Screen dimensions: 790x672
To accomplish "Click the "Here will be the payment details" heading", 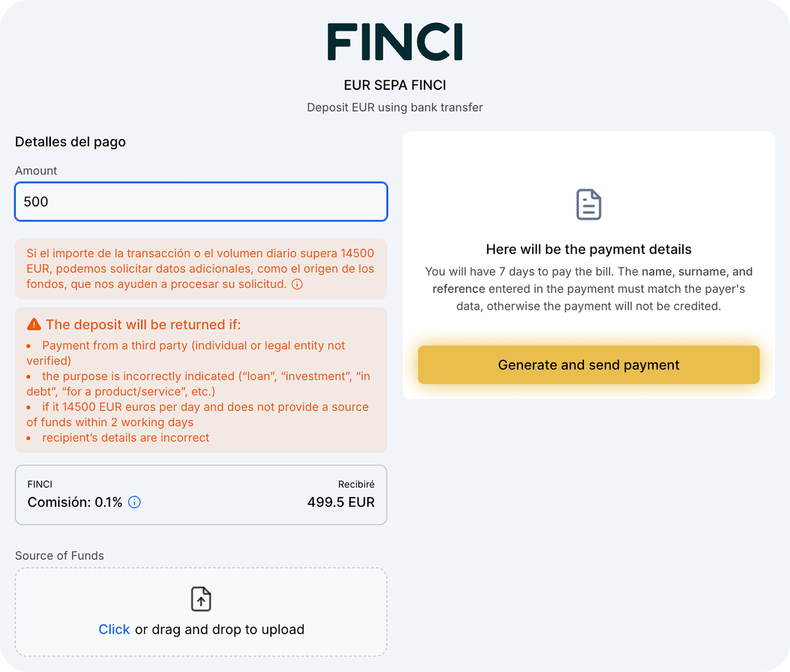I will [589, 249].
